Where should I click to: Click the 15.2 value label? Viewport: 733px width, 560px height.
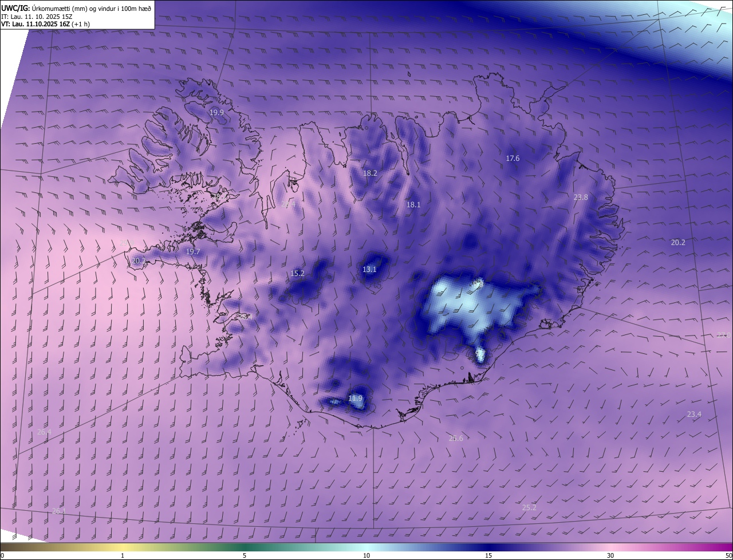click(297, 273)
